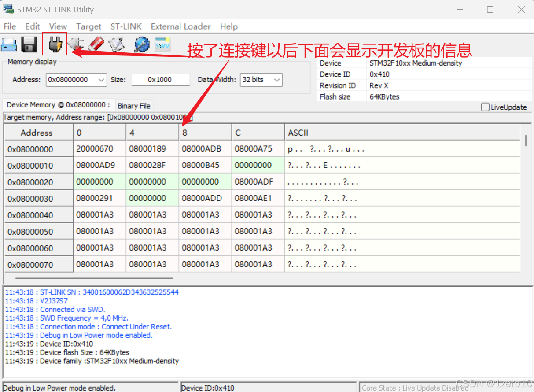Click the Save file floppy icon
534x392 pixels.
tap(29, 44)
